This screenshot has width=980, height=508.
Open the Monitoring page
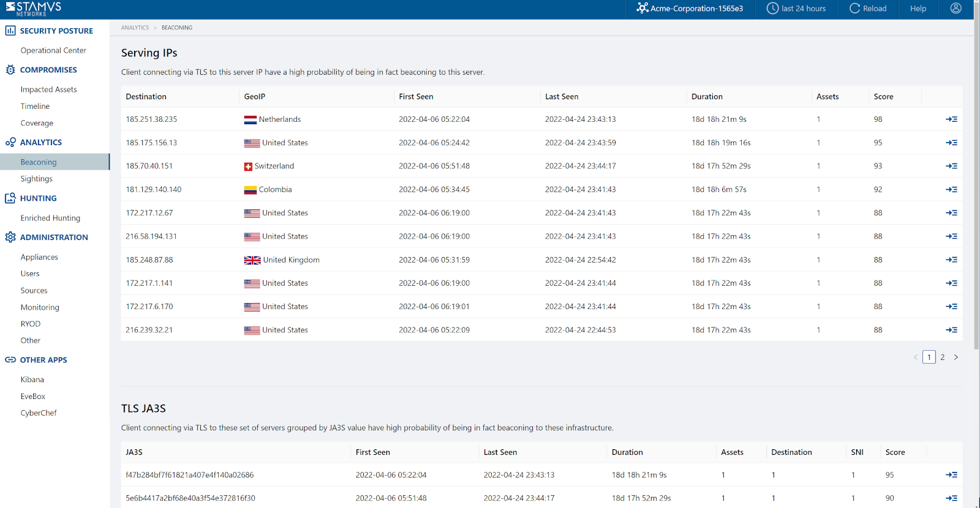[x=40, y=307]
